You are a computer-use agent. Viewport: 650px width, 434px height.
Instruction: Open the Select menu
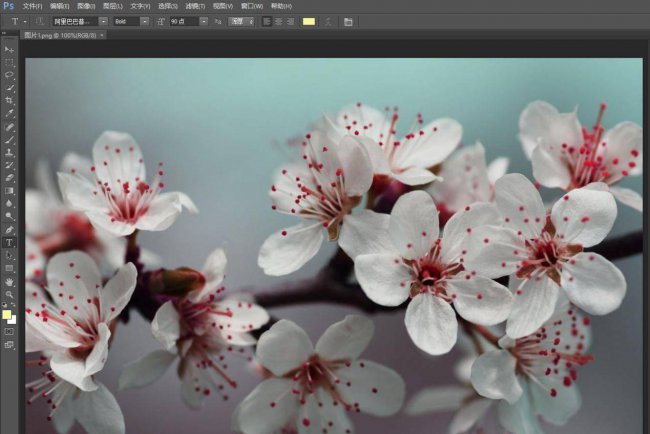(x=168, y=6)
